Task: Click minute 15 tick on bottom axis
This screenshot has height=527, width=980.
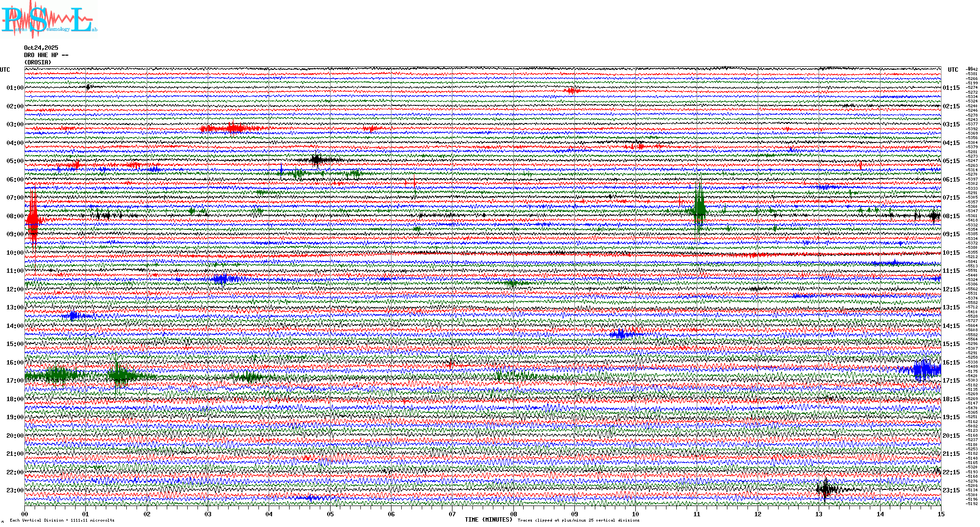Action: coord(941,514)
